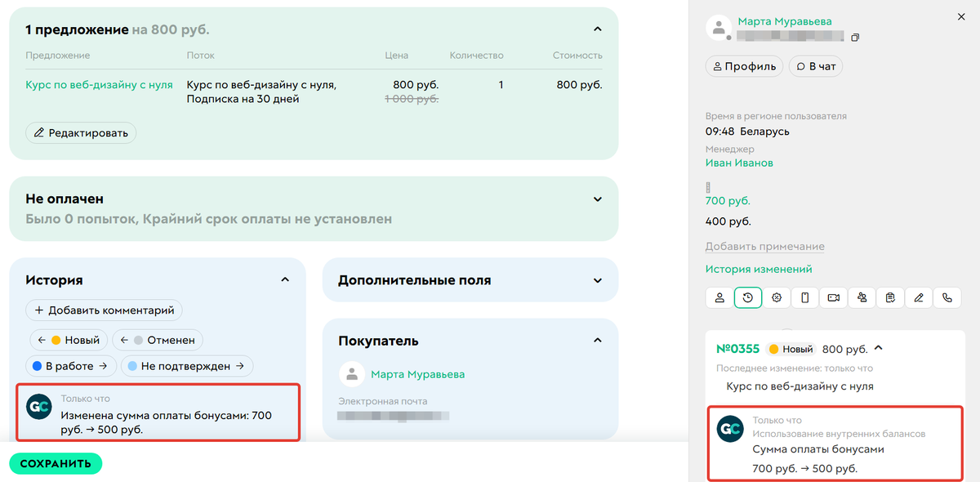Collapse the Покупатель section
Screen dimensions: 980x482
597,341
